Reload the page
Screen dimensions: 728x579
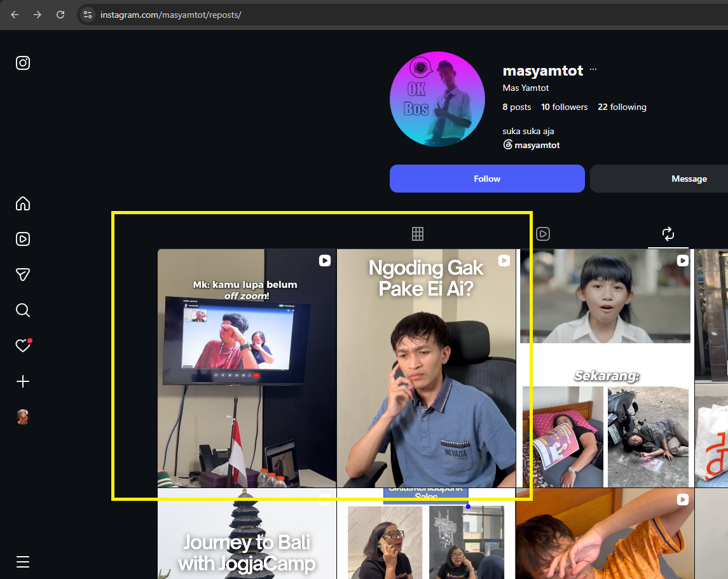[60, 15]
